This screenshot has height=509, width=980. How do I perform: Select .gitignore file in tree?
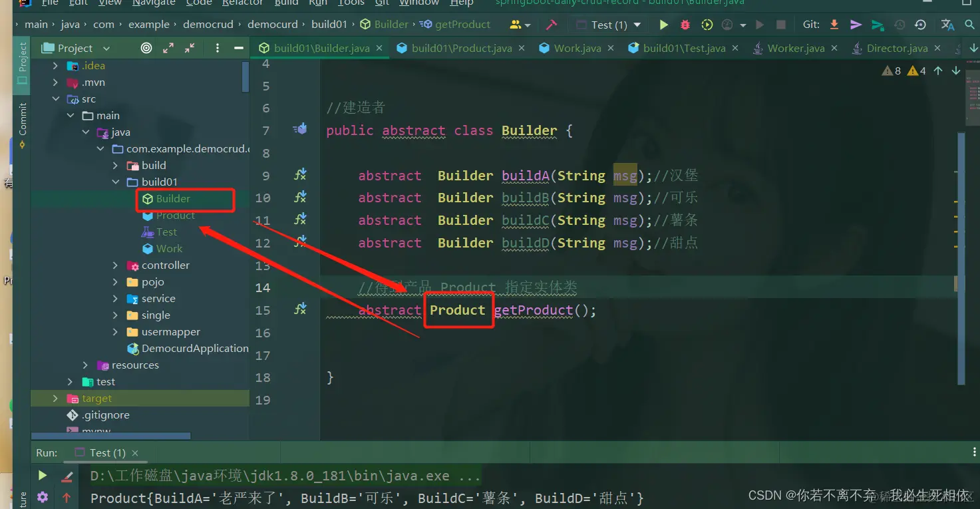tap(106, 415)
